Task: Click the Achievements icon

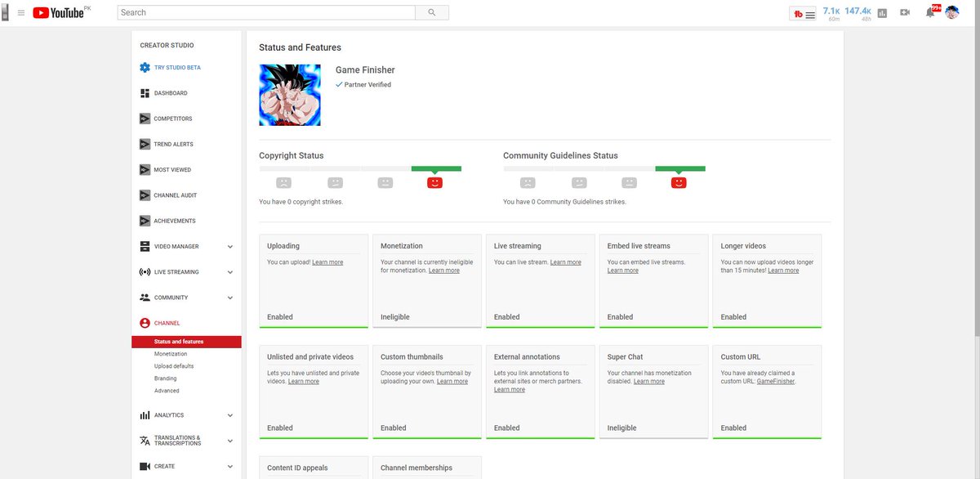Action: (x=145, y=221)
